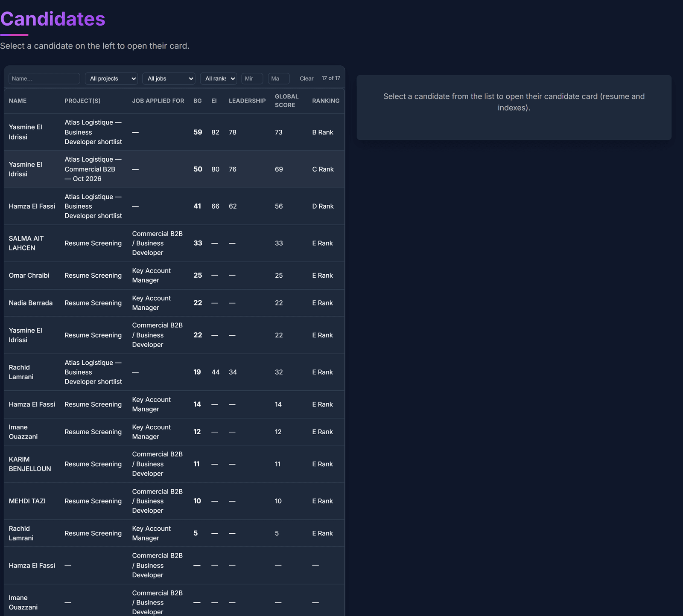
Task: Open Nadia Berrada's candidate card
Action: [x=174, y=303]
